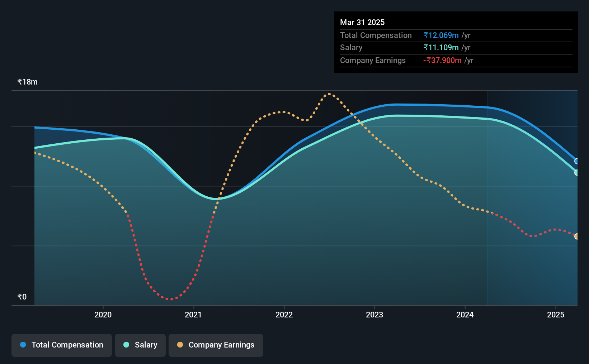589x364 pixels.
Task: Click the blue Total Compensation legend dot
Action: click(23, 345)
